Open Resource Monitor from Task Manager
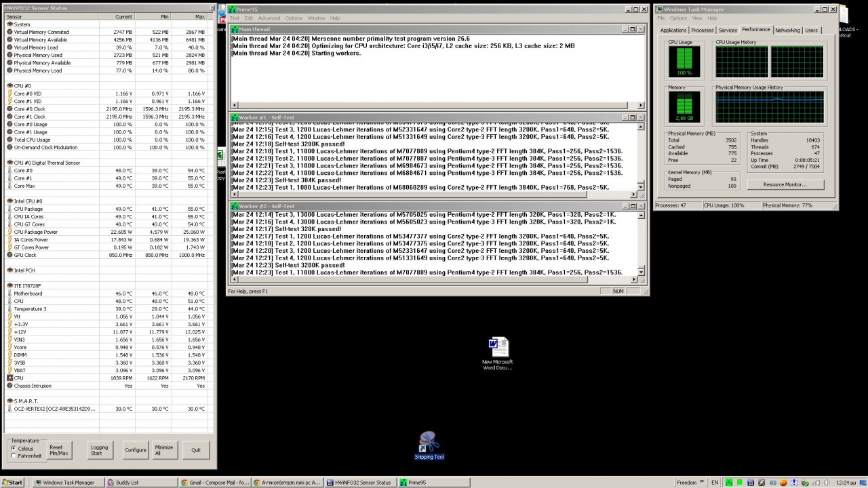The height and width of the screenshot is (488, 868). 785,184
